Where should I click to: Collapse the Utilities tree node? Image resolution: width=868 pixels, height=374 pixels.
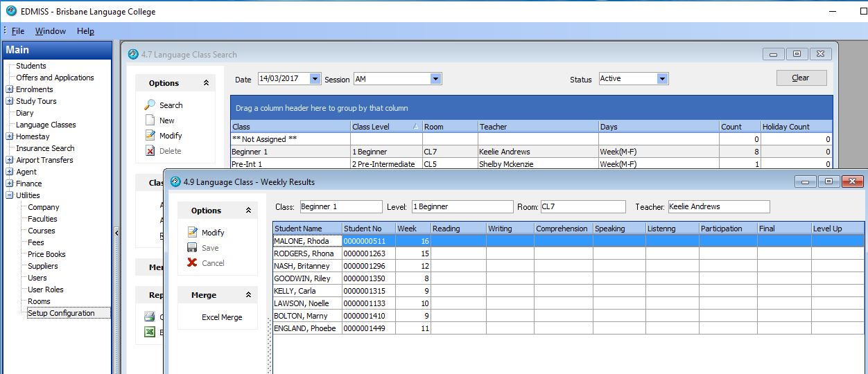tap(9, 195)
